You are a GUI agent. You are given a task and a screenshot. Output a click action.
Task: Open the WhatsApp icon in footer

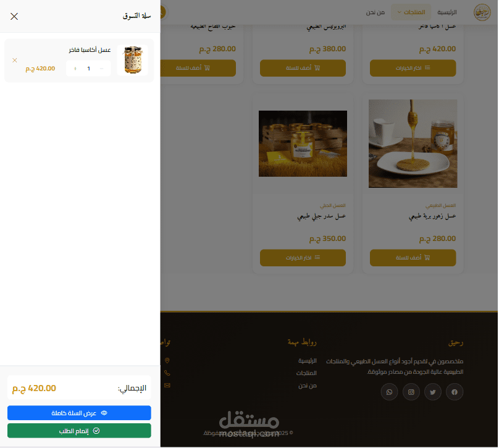click(389, 392)
